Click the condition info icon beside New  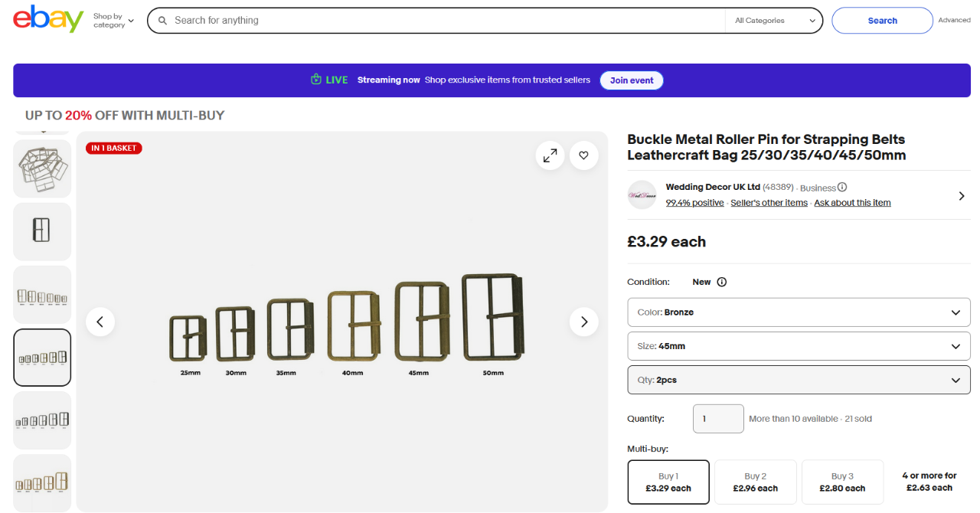721,282
